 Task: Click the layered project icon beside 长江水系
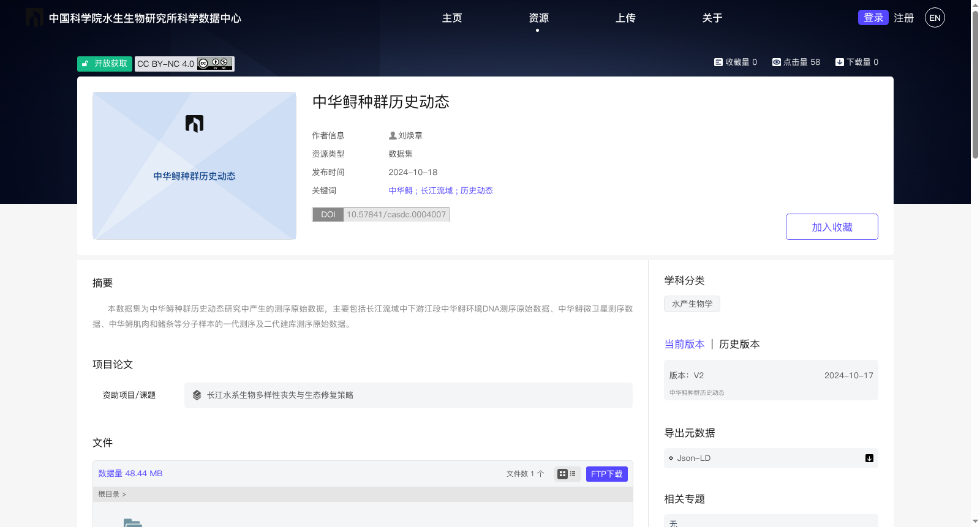pyautogui.click(x=197, y=395)
